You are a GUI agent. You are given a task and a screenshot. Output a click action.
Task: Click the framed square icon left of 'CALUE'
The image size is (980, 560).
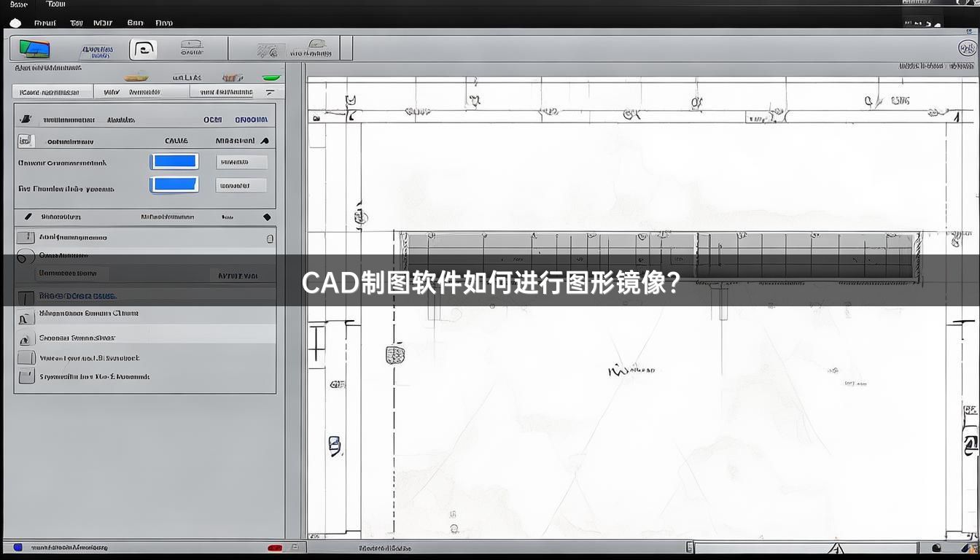pyautogui.click(x=26, y=141)
